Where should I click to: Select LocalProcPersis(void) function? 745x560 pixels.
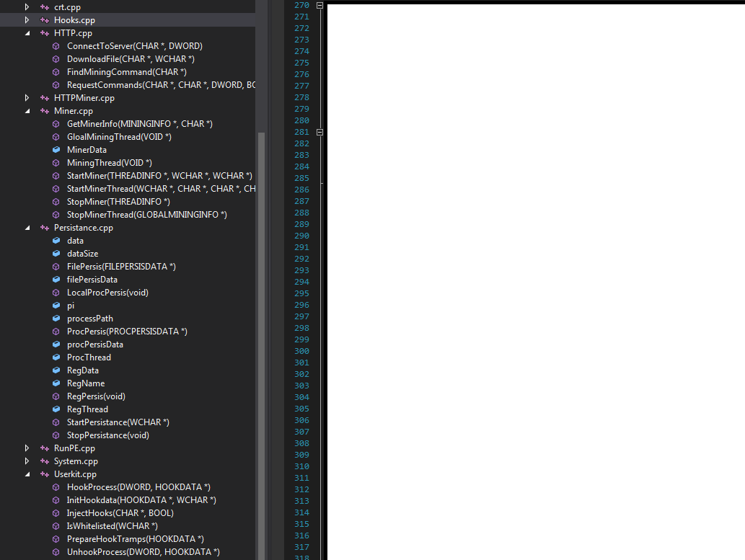pos(107,293)
